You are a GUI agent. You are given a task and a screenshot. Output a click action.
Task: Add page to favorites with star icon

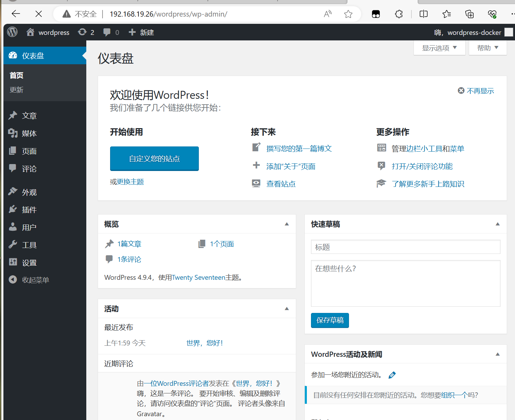348,14
